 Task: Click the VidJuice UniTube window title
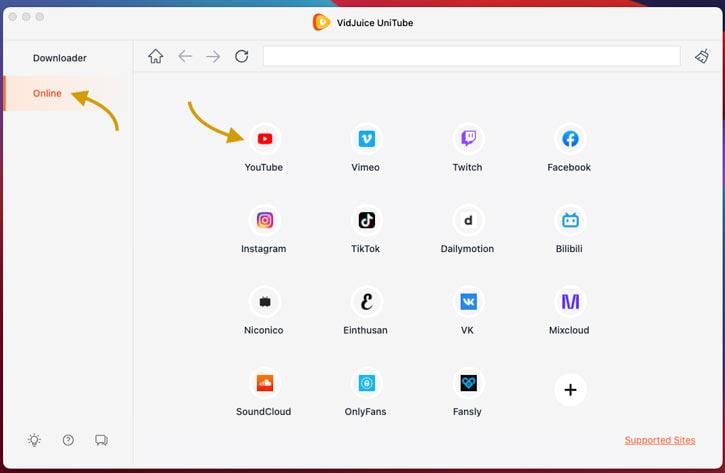pos(375,23)
